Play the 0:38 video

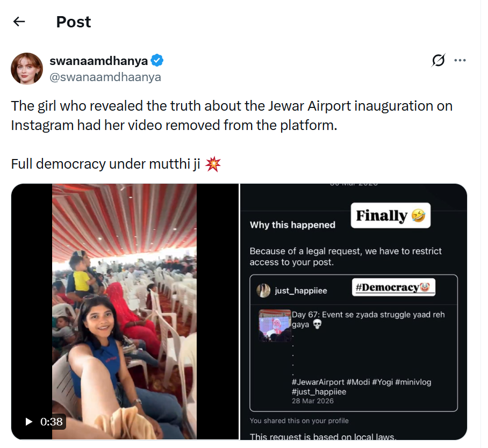pos(29,422)
